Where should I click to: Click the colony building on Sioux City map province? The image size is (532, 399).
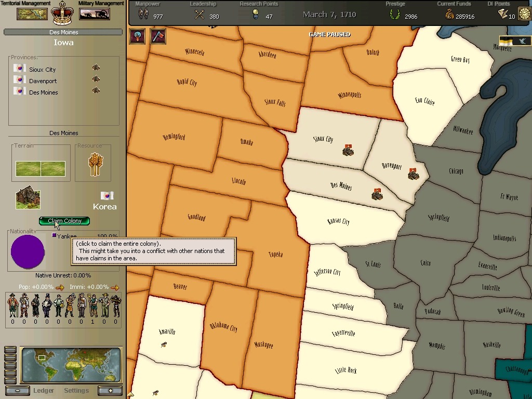pyautogui.click(x=348, y=150)
